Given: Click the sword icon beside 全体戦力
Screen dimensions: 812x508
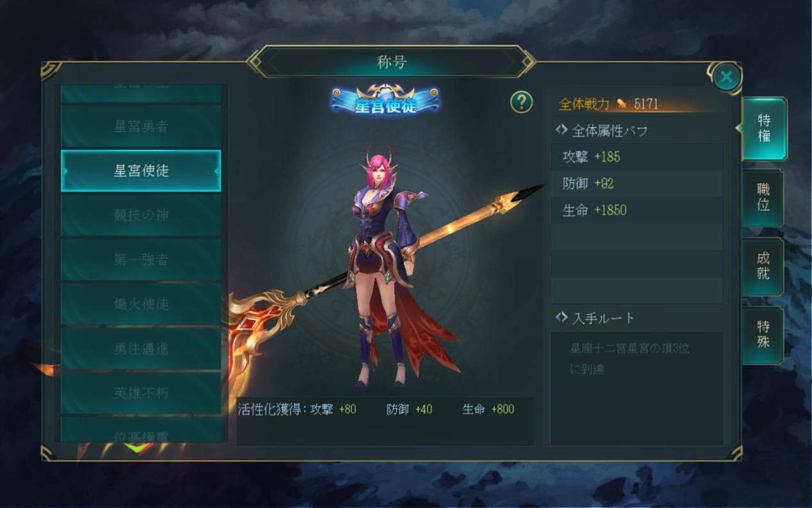Looking at the screenshot, I should pos(621,104).
